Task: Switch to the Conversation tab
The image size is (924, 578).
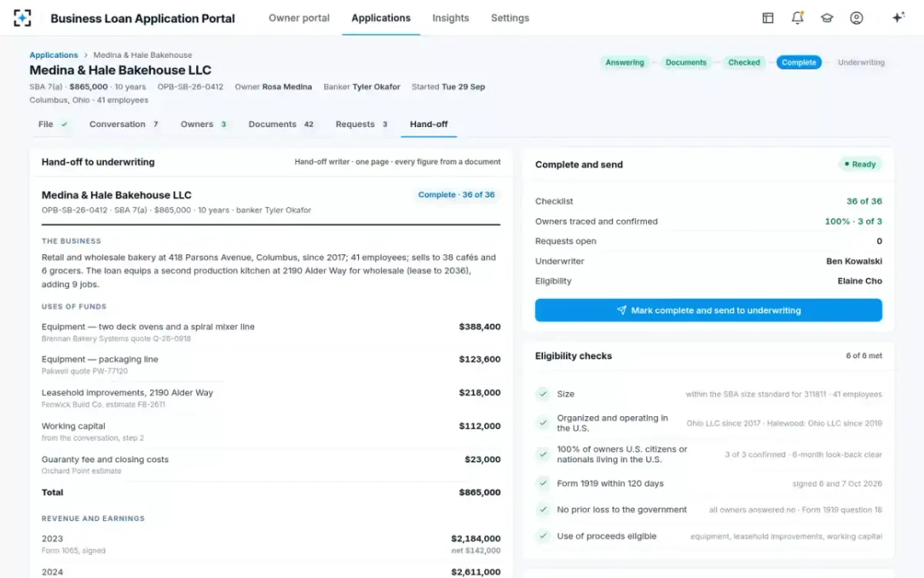Action: (x=124, y=124)
